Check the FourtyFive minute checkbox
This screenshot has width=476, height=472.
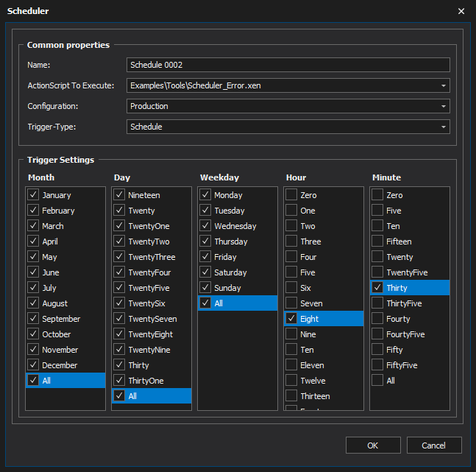pos(377,334)
